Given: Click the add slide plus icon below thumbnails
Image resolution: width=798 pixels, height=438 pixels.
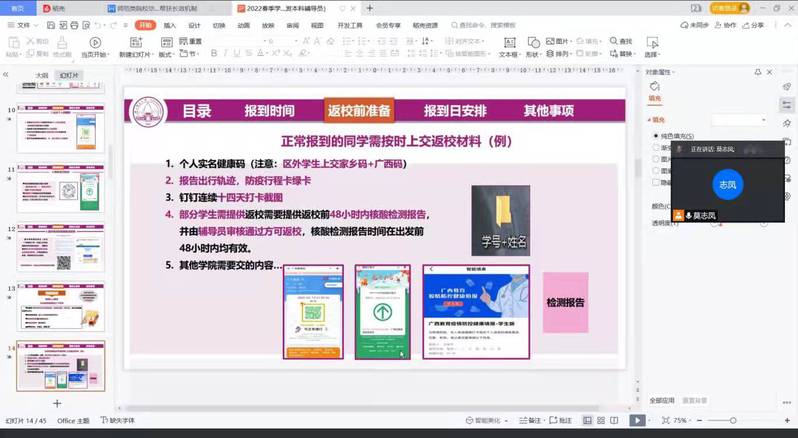Looking at the screenshot, I should 57,403.
